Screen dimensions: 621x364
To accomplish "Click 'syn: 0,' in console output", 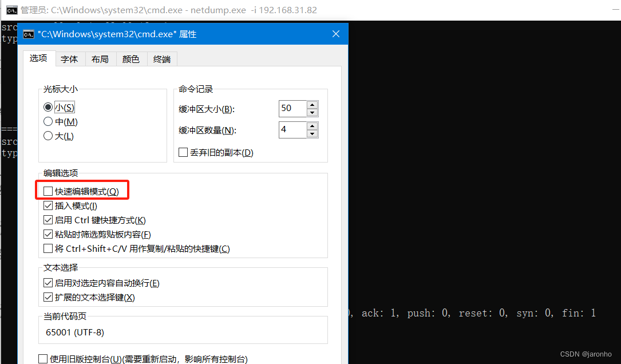I will 535,313.
